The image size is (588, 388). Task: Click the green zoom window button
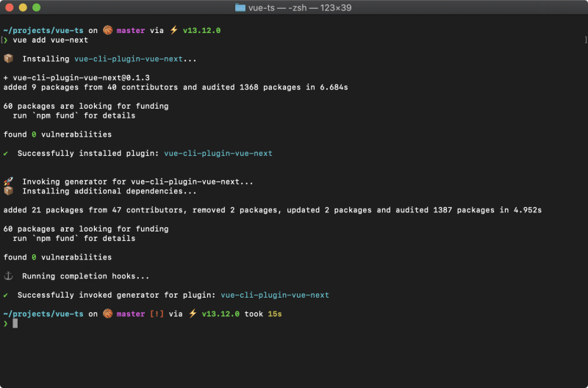pos(36,7)
